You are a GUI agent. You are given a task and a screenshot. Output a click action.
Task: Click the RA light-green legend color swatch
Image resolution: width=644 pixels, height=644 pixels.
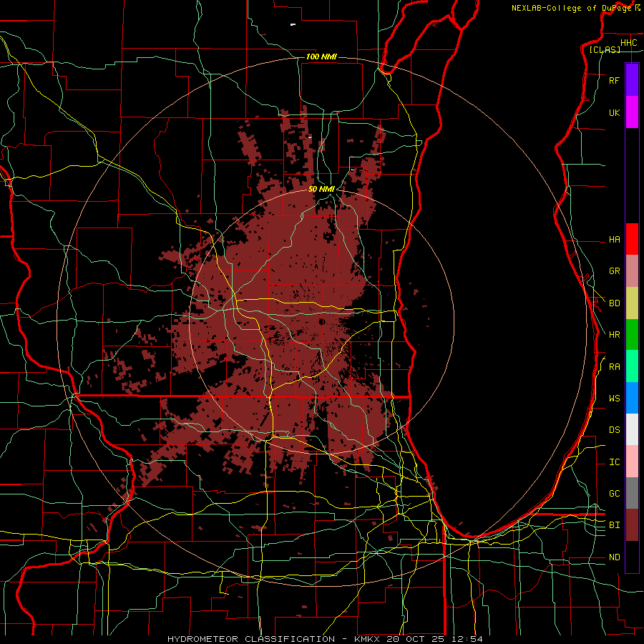click(632, 366)
